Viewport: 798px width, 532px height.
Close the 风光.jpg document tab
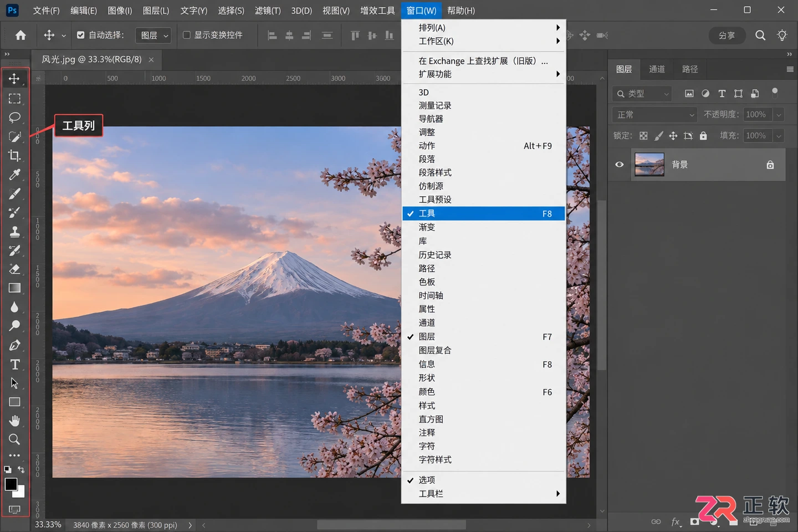[151, 60]
